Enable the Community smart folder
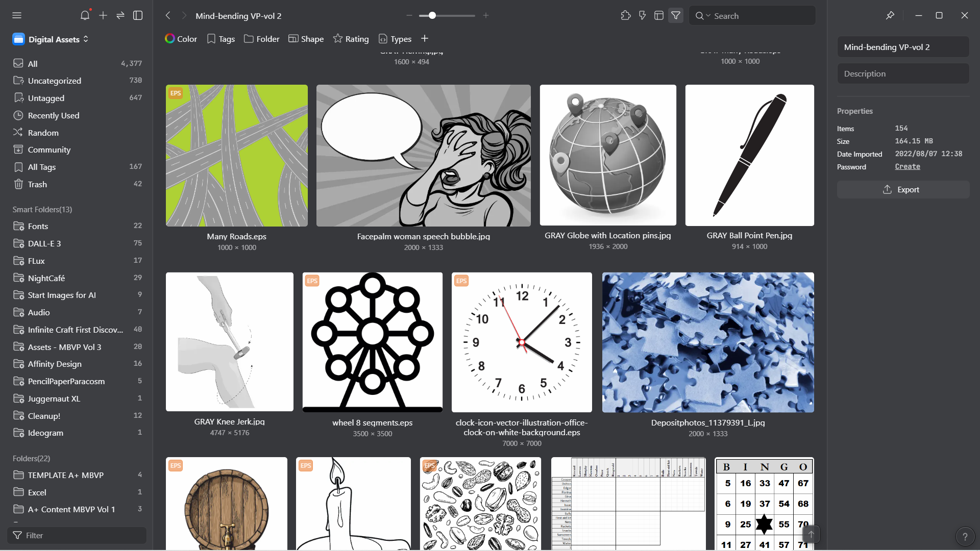The width and height of the screenshot is (980, 551). [49, 148]
